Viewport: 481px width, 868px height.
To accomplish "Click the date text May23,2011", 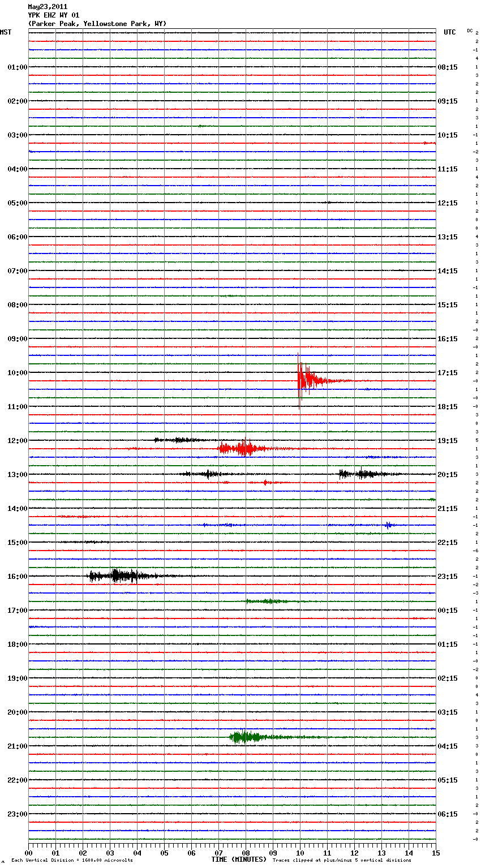I will pyautogui.click(x=48, y=7).
